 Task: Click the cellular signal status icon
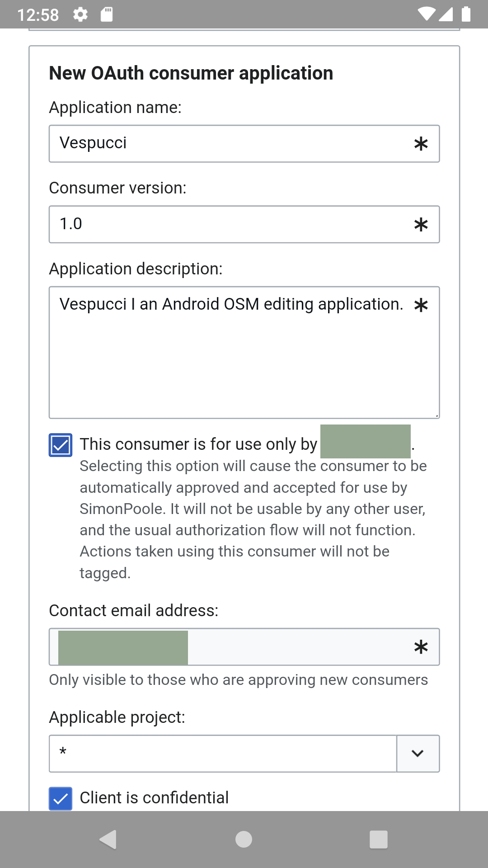pyautogui.click(x=446, y=14)
